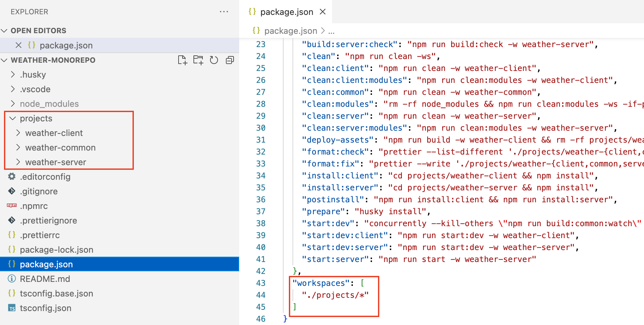Collapse the WEATHER-MONOREPO section
The height and width of the screenshot is (325, 644).
(4, 60)
